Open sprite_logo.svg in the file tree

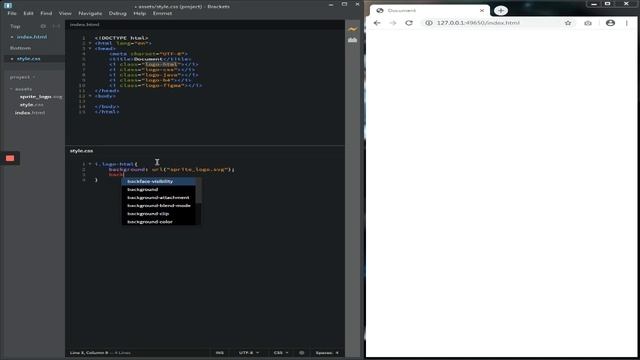pyautogui.click(x=41, y=97)
